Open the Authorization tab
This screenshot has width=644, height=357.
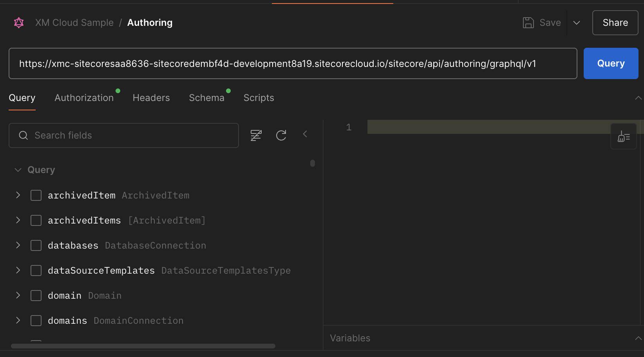84,98
